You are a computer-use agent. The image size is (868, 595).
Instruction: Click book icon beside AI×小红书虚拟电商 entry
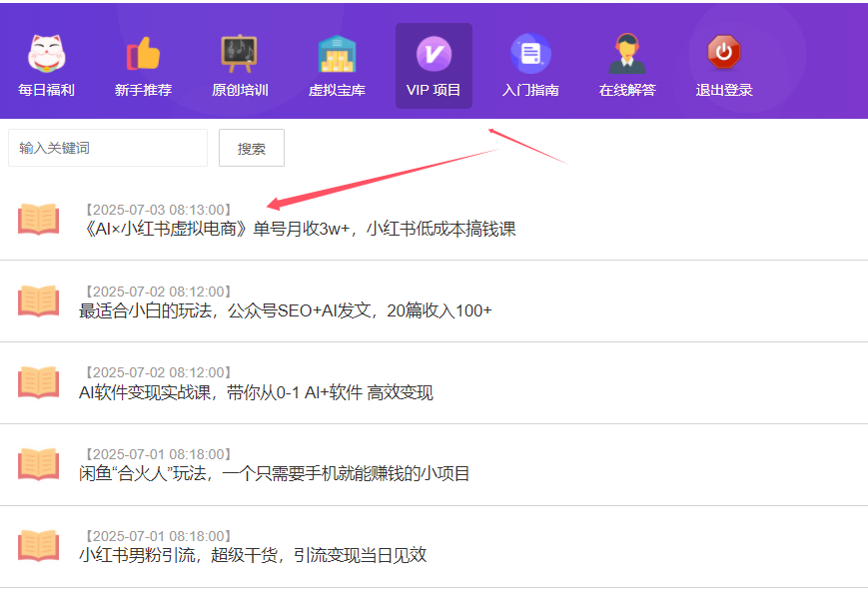(x=38, y=220)
